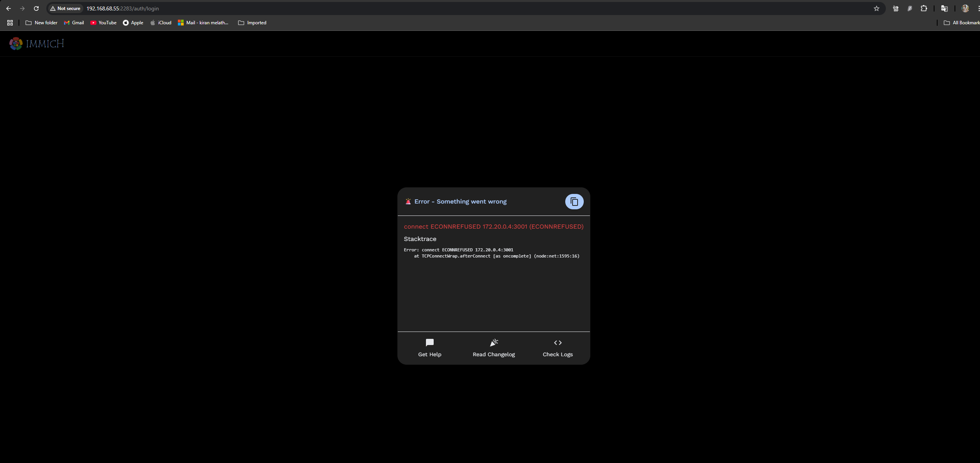Viewport: 980px width, 463px height.
Task: Open the iCloud bookmark
Action: pos(161,23)
